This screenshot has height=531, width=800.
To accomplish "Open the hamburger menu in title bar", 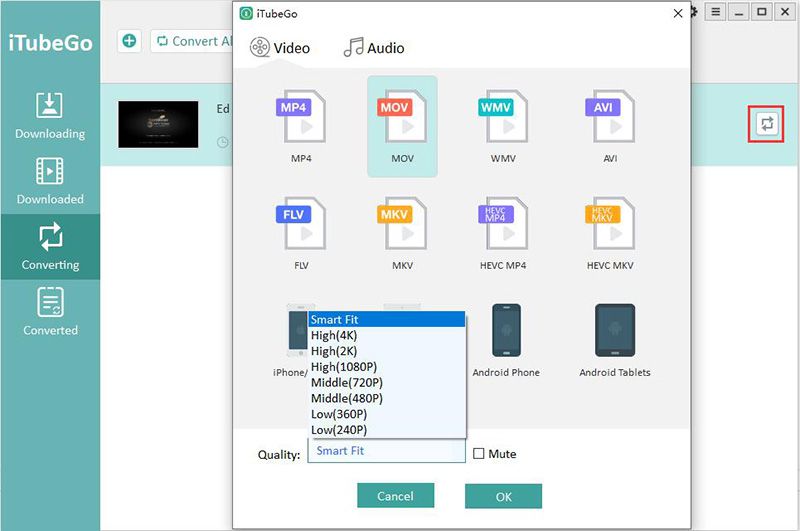I will coord(715,12).
